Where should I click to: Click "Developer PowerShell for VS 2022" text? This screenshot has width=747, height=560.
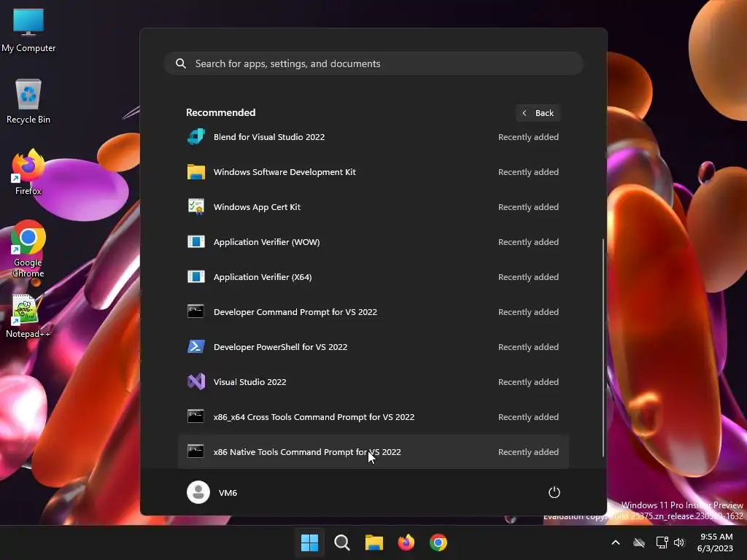(x=280, y=346)
